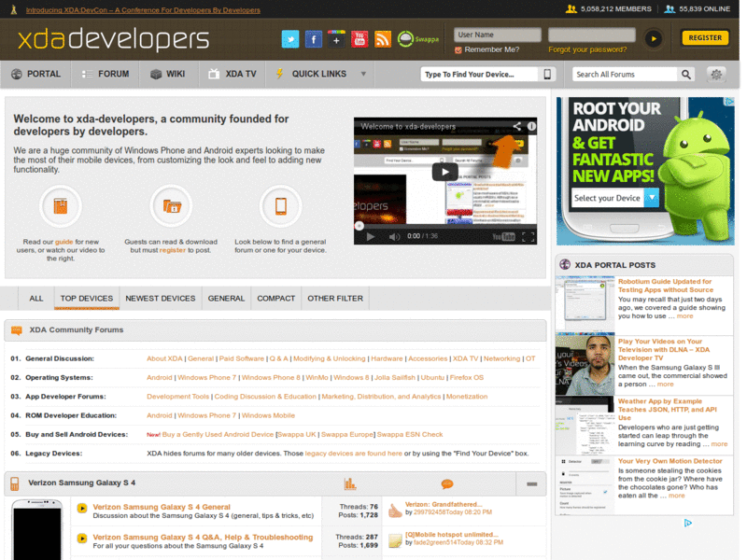This screenshot has height=560, width=747.
Task: Click the Search All Forums field
Action: [x=624, y=75]
